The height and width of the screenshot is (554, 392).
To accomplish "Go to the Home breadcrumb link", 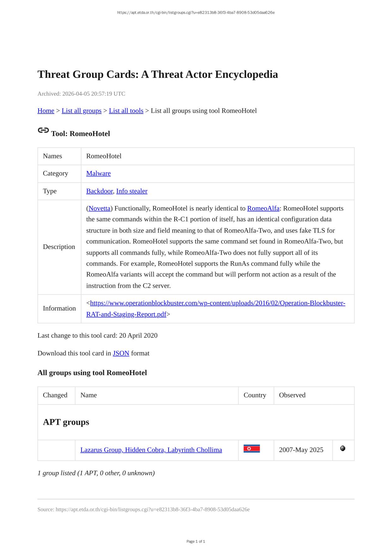I will click(x=46, y=111).
